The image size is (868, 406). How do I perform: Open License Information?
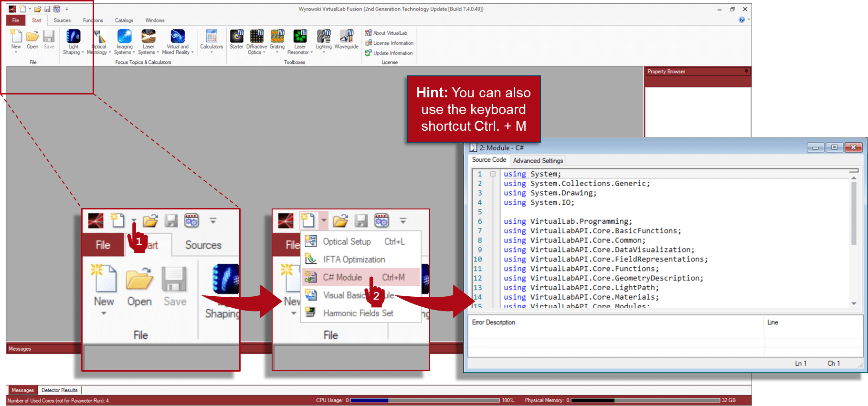(x=389, y=43)
